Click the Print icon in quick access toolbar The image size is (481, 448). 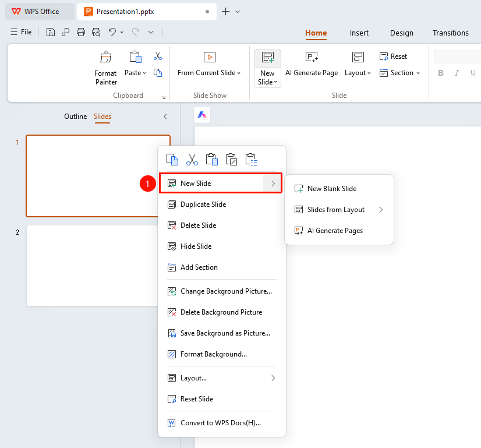[81, 32]
